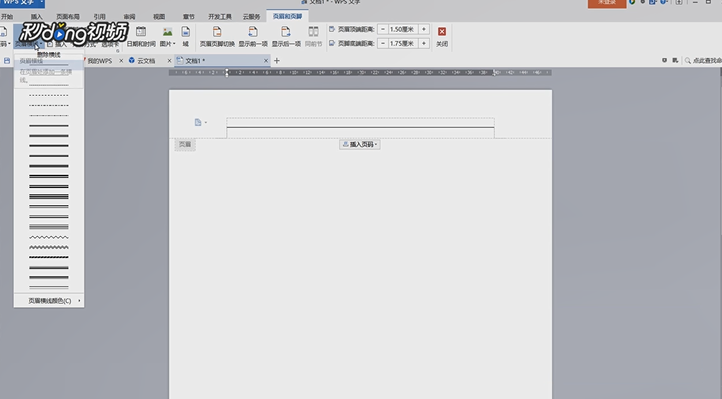This screenshot has height=399, width=722.
Task: Switch to the 我的WPS document tab
Action: pyautogui.click(x=100, y=61)
